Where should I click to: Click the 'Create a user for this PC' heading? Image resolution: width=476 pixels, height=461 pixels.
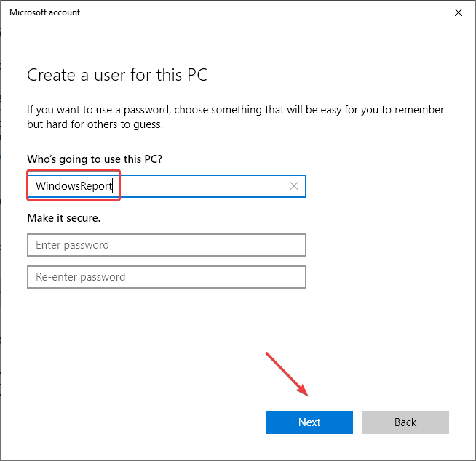117,75
